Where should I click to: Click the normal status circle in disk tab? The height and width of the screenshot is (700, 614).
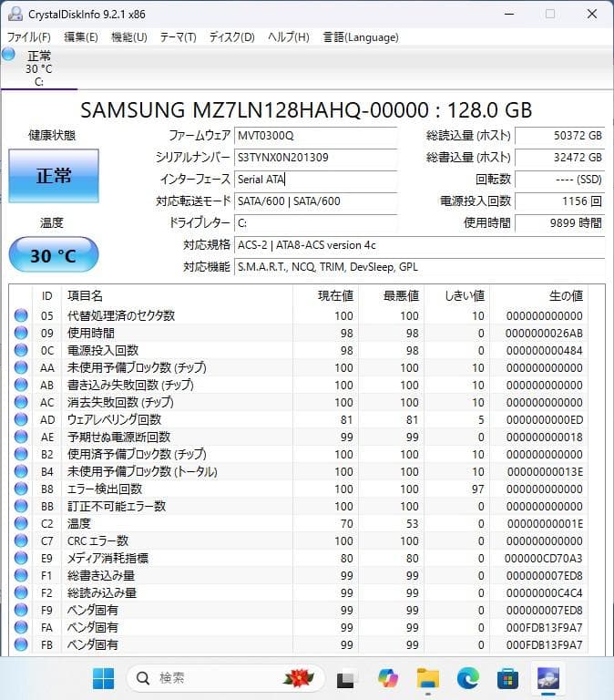[x=8, y=55]
